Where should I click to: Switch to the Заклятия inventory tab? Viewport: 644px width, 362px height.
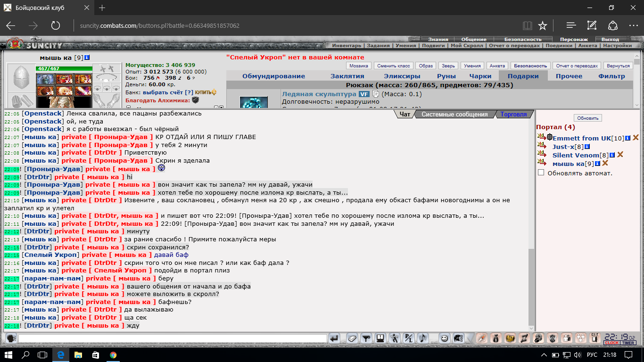click(x=347, y=76)
